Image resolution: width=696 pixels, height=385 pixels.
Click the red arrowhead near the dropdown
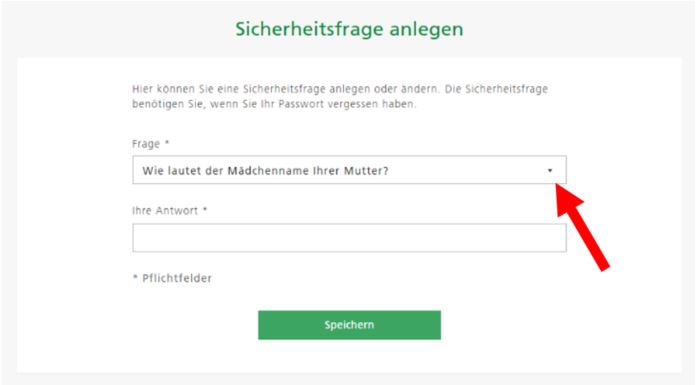[x=568, y=199]
